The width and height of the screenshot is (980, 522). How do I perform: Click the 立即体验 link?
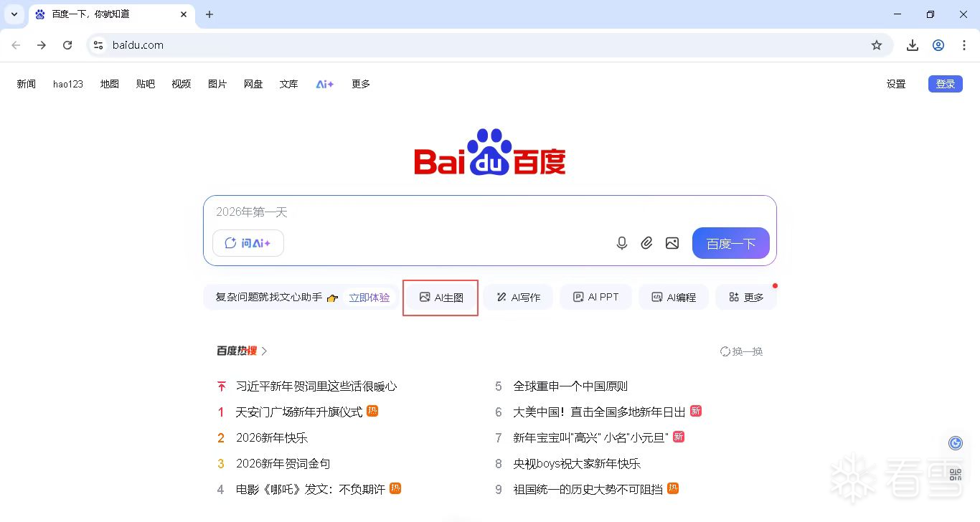click(369, 298)
